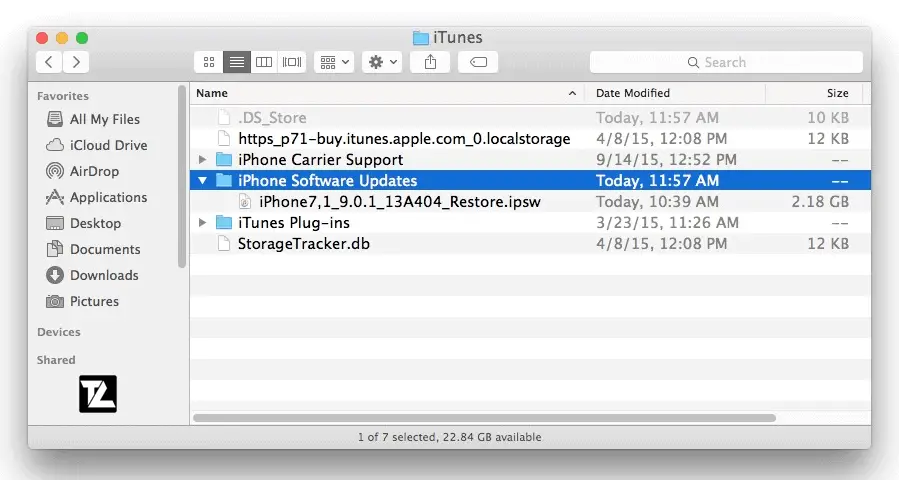Sort by the Size column header
899x480 pixels.
pyautogui.click(x=814, y=93)
